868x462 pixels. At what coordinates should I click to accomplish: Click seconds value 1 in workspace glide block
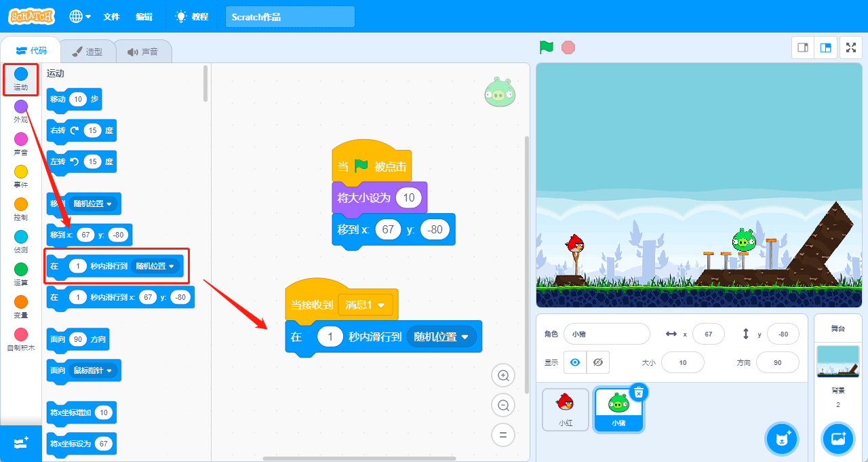330,336
